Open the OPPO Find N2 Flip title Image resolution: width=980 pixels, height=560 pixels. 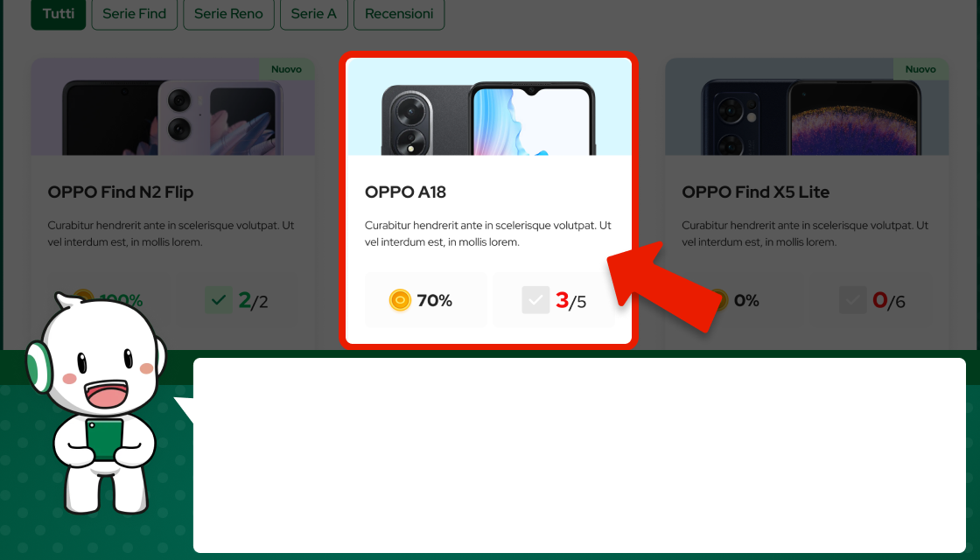click(x=121, y=192)
